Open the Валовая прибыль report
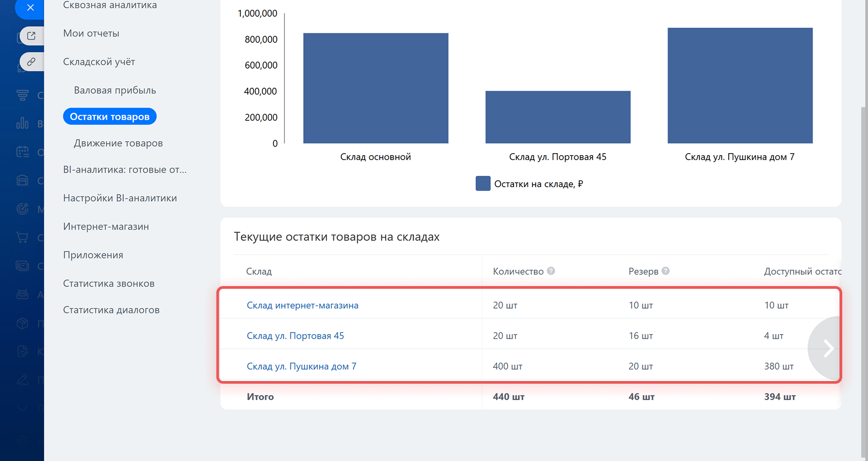The image size is (868, 461). point(115,90)
